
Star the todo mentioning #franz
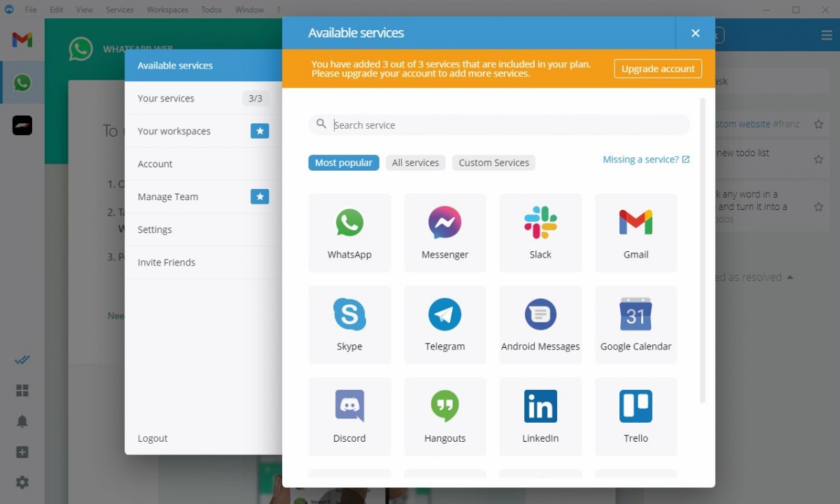click(818, 125)
